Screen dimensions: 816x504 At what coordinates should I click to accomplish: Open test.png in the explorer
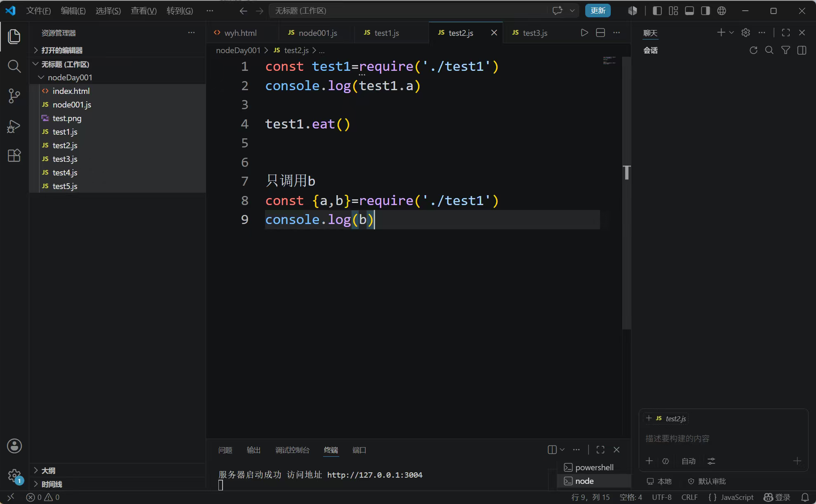[x=118, y=118]
